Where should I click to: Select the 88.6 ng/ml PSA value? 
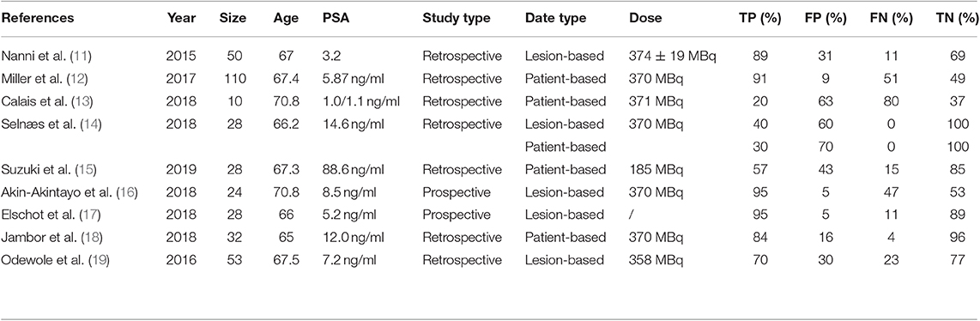(x=346, y=170)
